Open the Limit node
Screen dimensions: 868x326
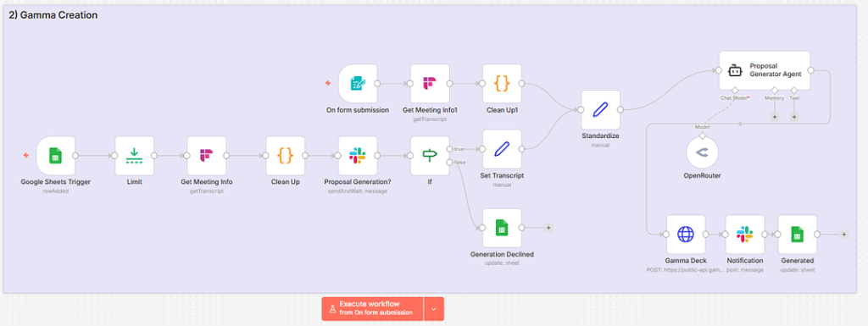pyautogui.click(x=134, y=156)
